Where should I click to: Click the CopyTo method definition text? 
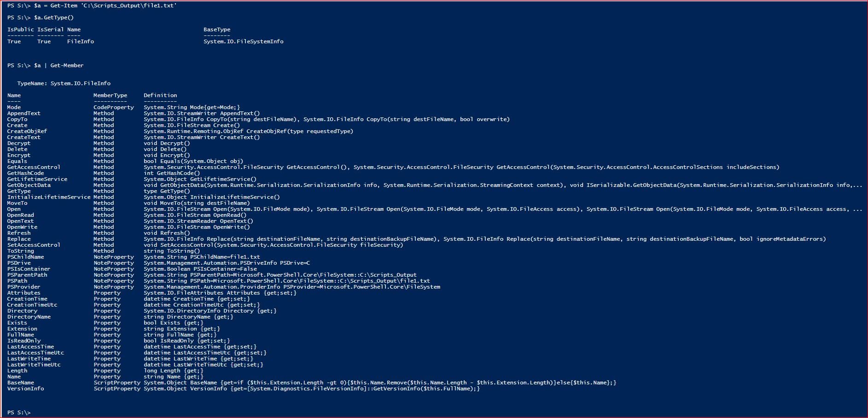[x=326, y=119]
